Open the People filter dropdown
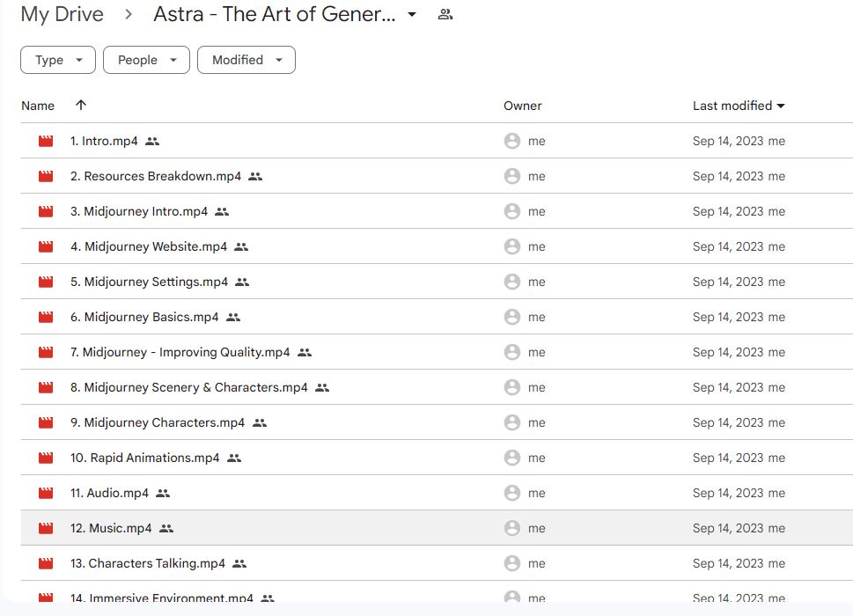The image size is (853, 616). point(146,60)
